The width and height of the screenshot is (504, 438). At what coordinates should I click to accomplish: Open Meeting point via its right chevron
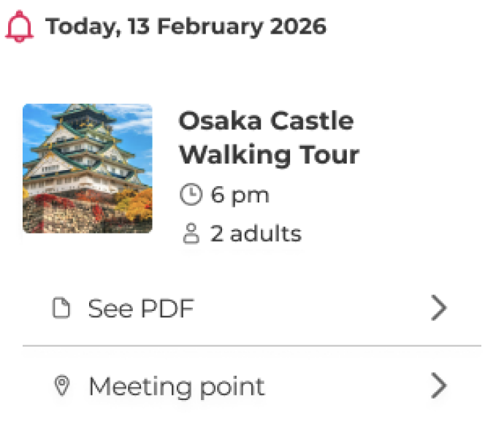coord(438,386)
